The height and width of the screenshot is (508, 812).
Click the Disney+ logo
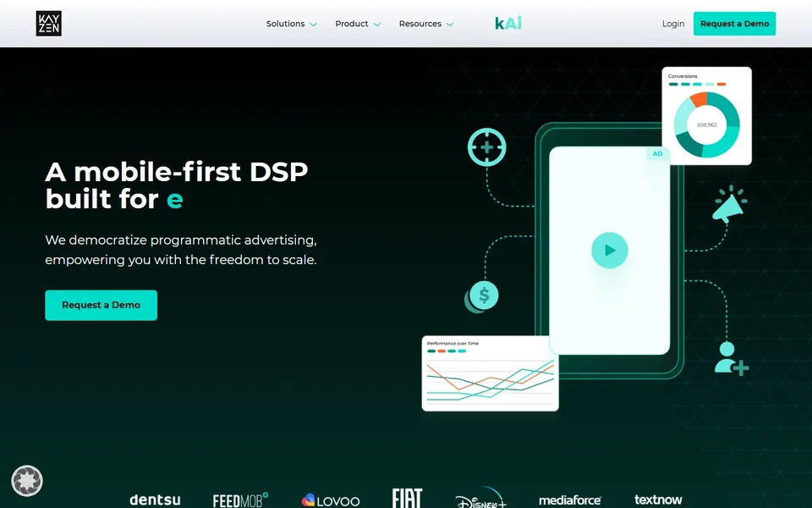pos(480,498)
